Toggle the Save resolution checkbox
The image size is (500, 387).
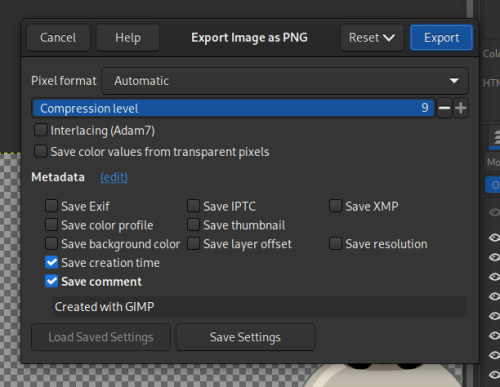(x=335, y=244)
